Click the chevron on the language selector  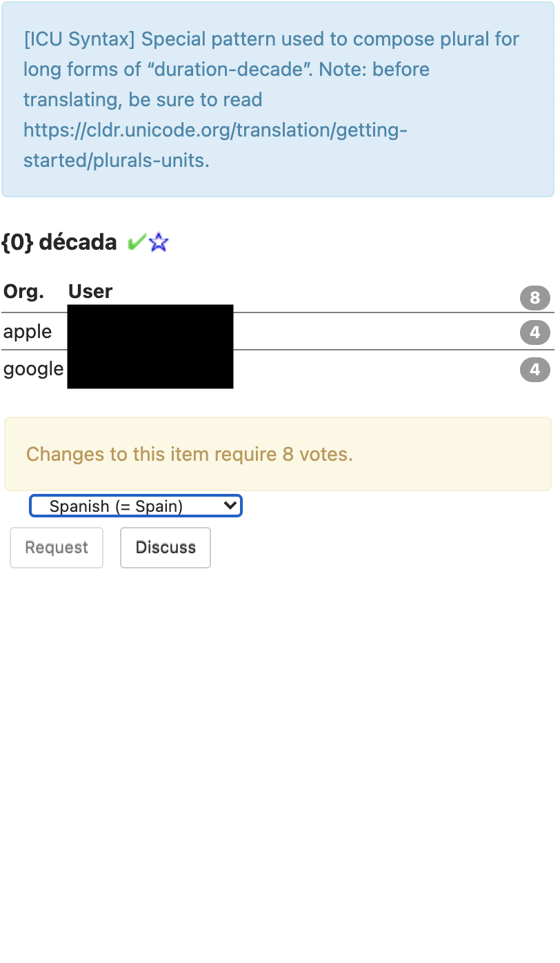point(230,506)
